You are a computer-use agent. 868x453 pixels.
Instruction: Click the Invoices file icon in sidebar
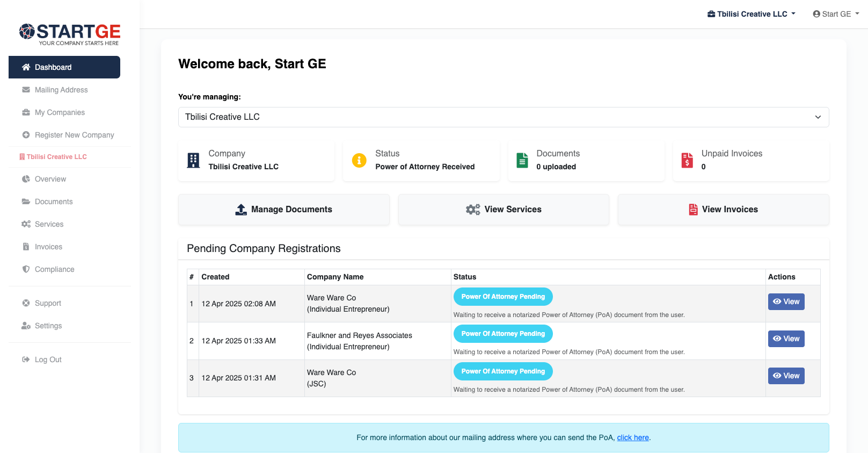[x=26, y=247]
